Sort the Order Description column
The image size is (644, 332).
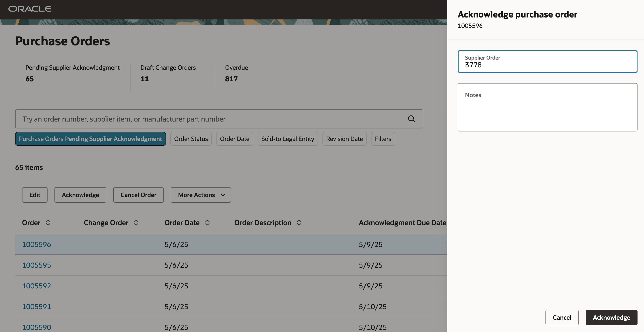pyautogui.click(x=299, y=223)
